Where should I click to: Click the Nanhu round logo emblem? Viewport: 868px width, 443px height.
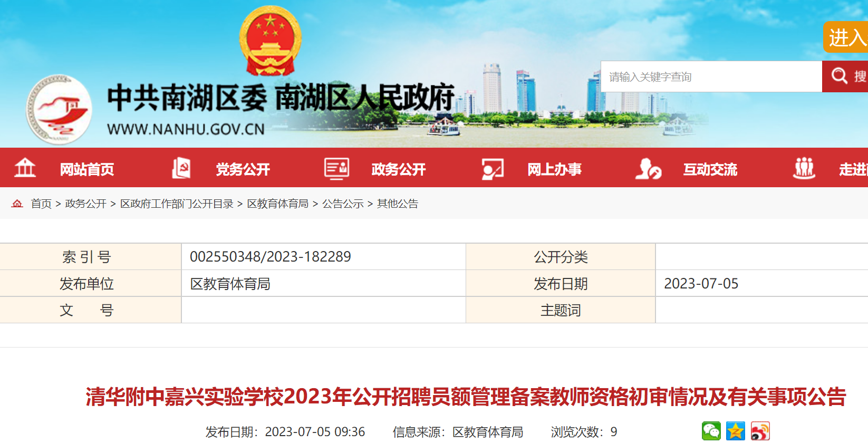click(x=59, y=110)
